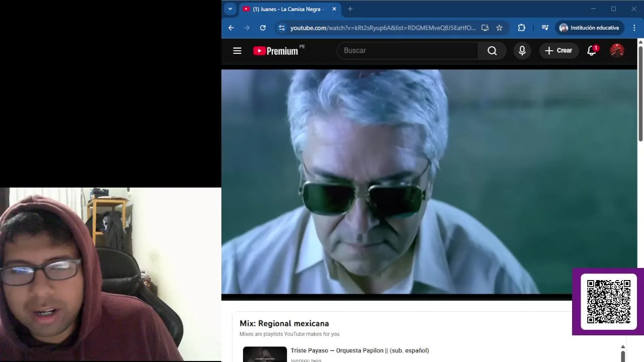Viewport: 644px width, 362px height.
Task: Click the magnifier search button
Action: point(492,50)
